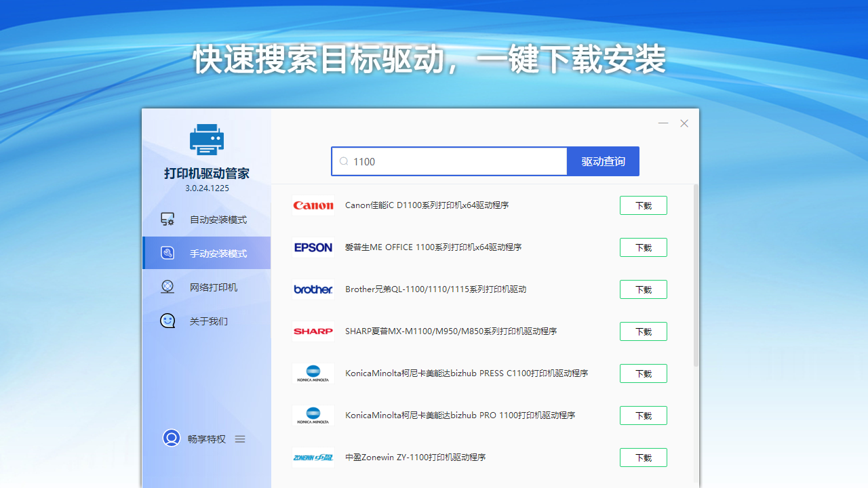
Task: Open the hamburger menu beside 畅享特权
Action: (239, 439)
